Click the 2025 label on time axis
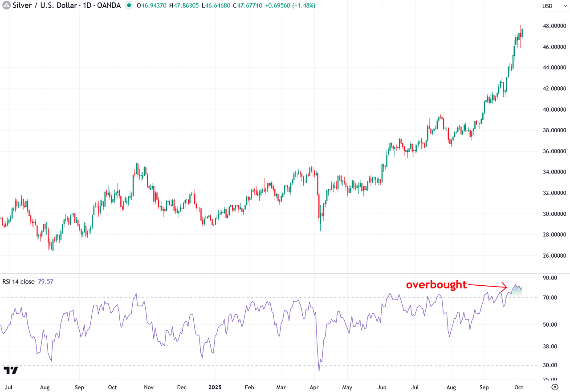Screen dimensions: 570x392 click(215, 387)
